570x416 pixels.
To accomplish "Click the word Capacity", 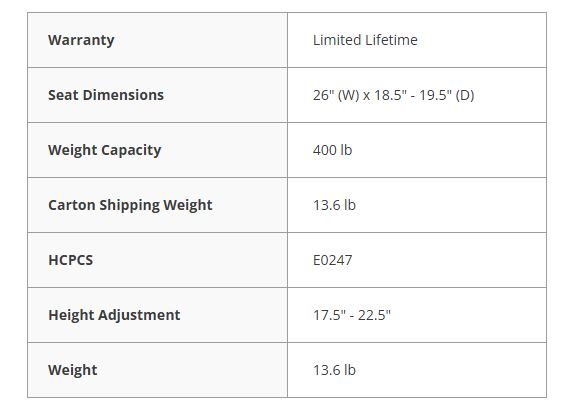I will coord(131,150).
